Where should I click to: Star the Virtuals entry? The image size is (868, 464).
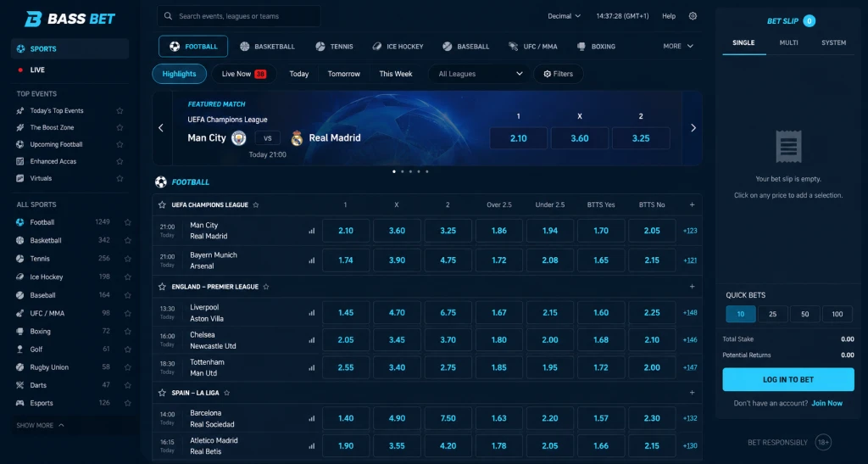point(120,178)
